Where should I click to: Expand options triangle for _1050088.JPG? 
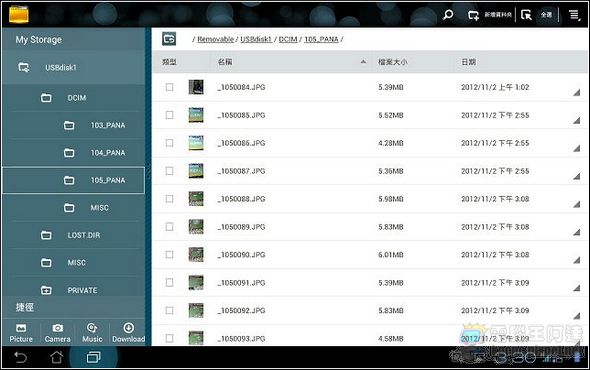click(x=576, y=204)
